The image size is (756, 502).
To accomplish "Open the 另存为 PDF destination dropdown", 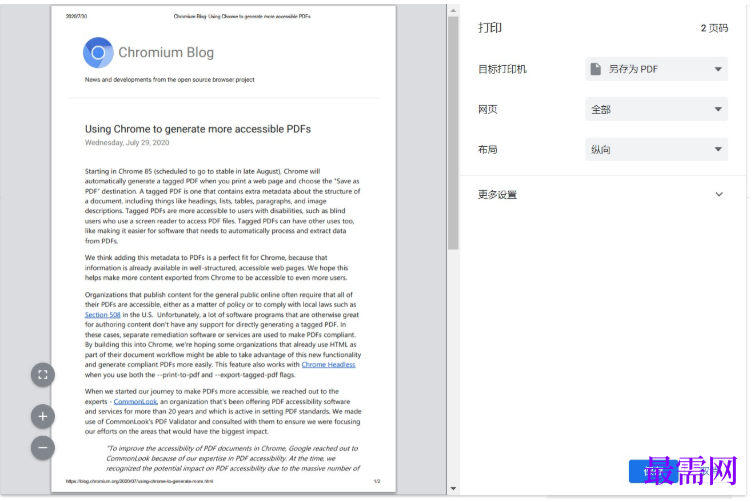I will point(656,69).
